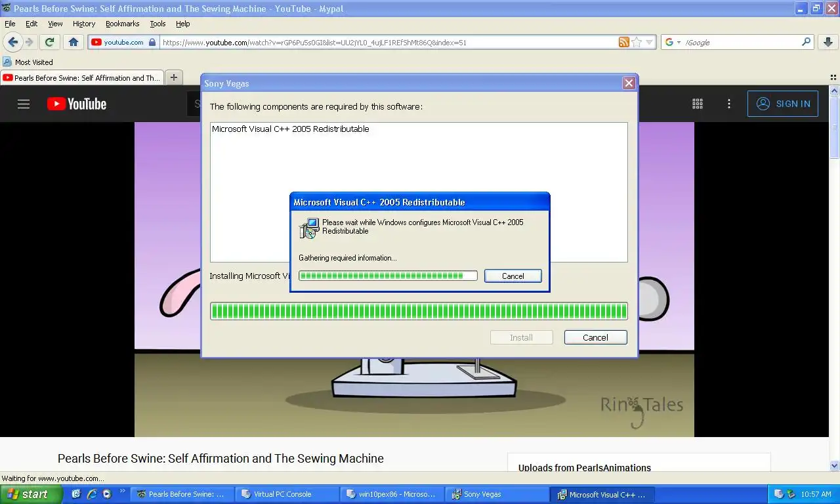Screen dimensions: 840x504
Task: Open the Bookmarks menu
Action: click(123, 24)
